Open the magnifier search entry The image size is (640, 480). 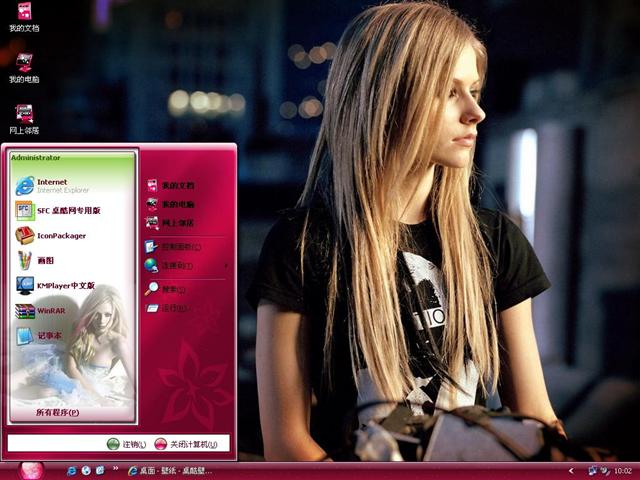tap(165, 289)
